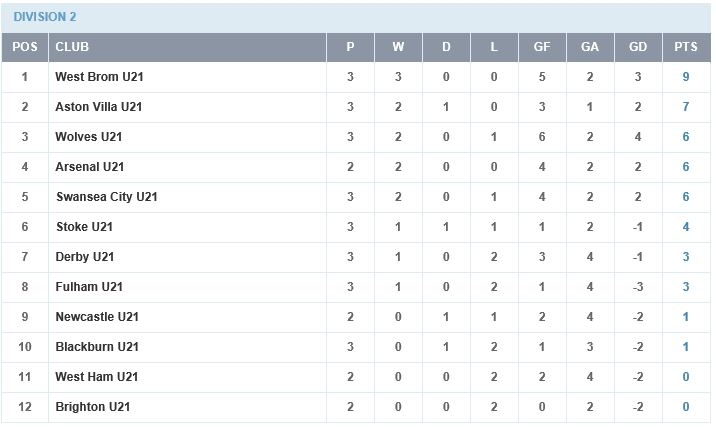
Task: Click the GF column header
Action: tap(542, 47)
